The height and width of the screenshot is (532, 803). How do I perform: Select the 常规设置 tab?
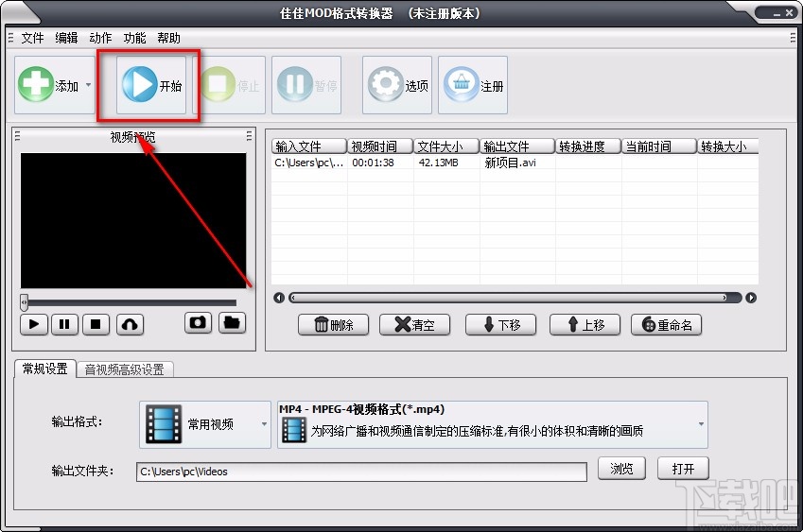click(45, 369)
